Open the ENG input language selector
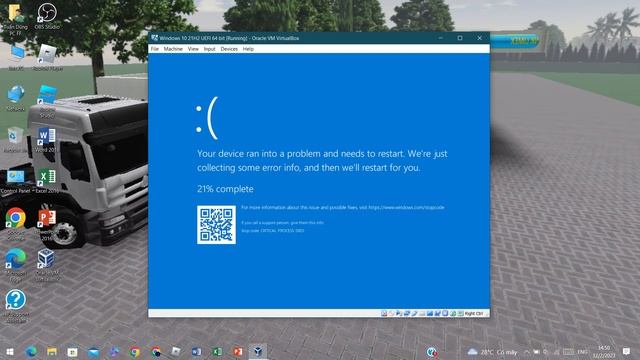This screenshot has height=360, width=640. 582,352
